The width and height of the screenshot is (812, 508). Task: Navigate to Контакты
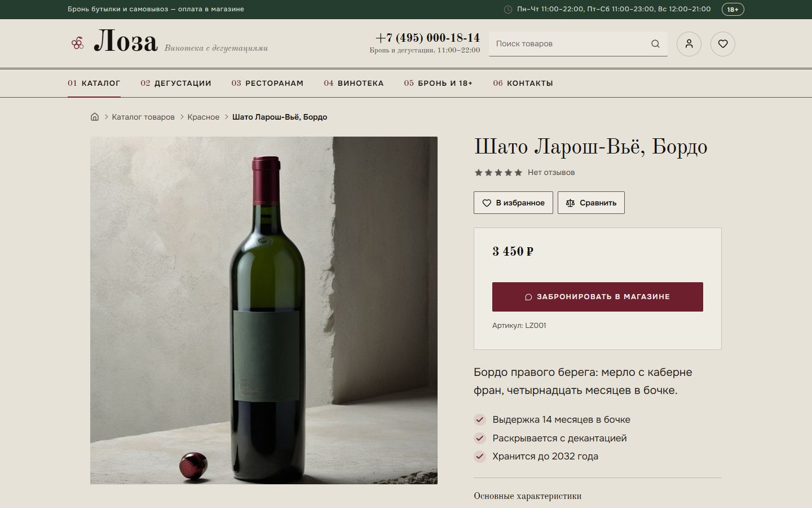pos(523,83)
